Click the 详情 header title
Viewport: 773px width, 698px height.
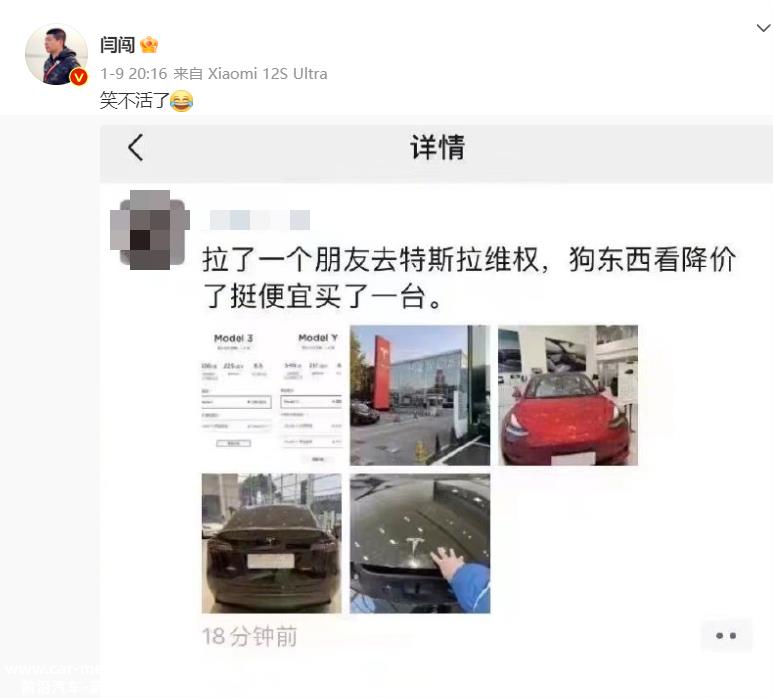pyautogui.click(x=438, y=147)
